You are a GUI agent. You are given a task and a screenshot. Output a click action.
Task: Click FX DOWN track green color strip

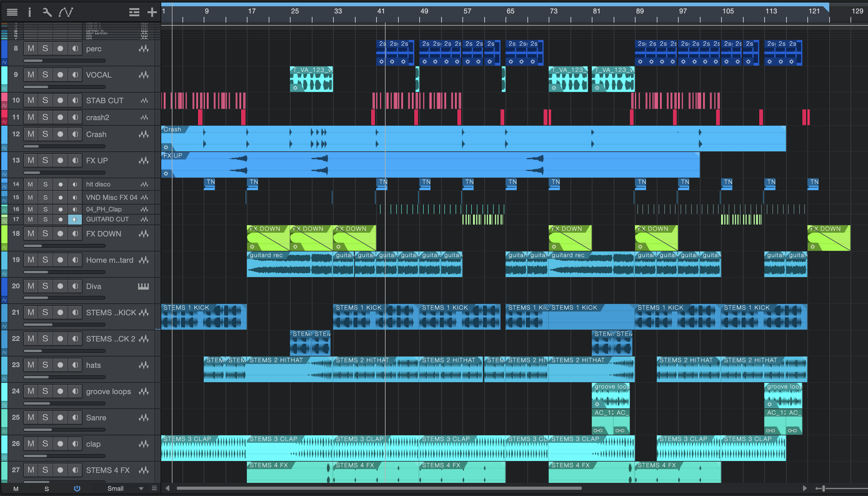[x=4, y=234]
